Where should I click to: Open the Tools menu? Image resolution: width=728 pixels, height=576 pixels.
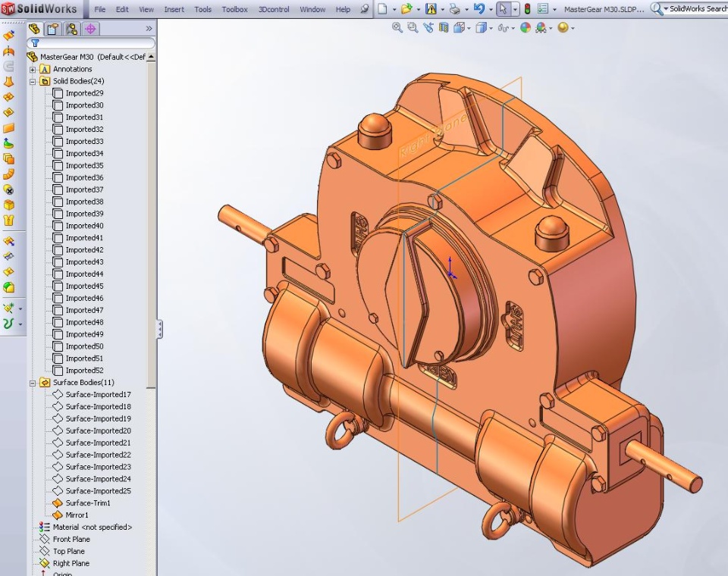pyautogui.click(x=203, y=9)
